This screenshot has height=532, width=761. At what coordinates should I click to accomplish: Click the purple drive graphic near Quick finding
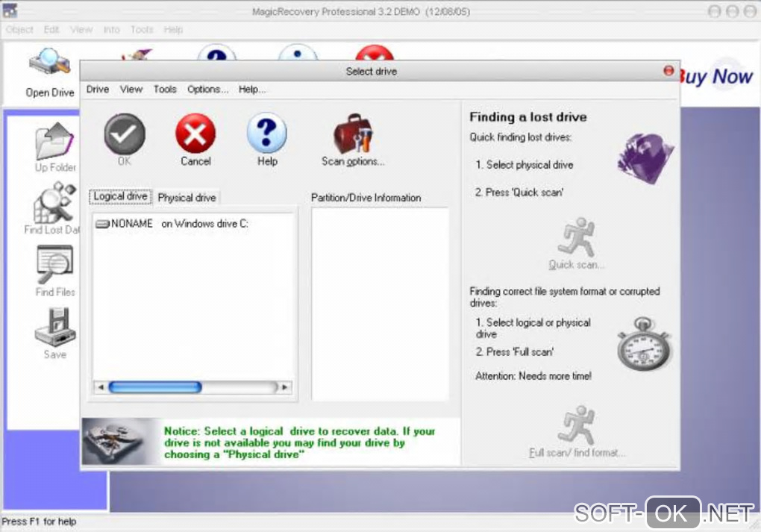(645, 159)
